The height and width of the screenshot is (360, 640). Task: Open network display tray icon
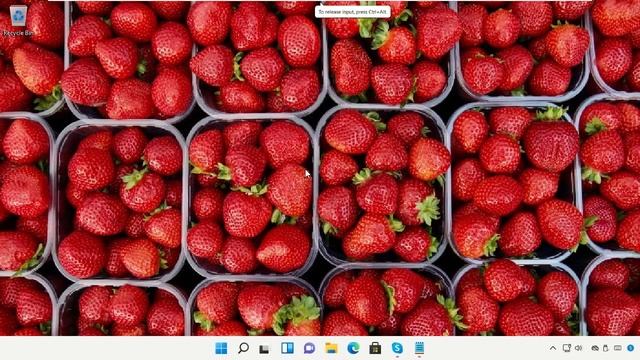click(x=567, y=348)
